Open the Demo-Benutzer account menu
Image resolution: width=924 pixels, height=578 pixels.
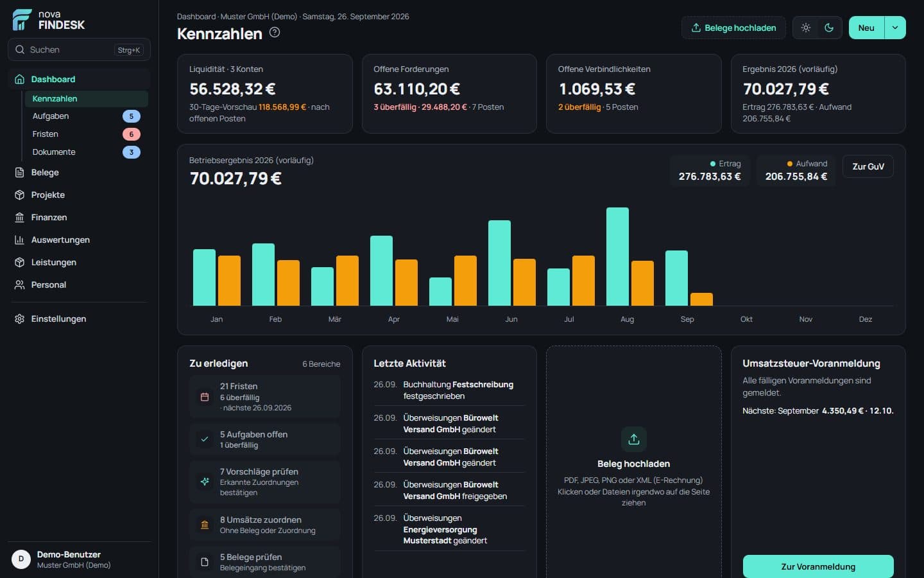[79, 559]
